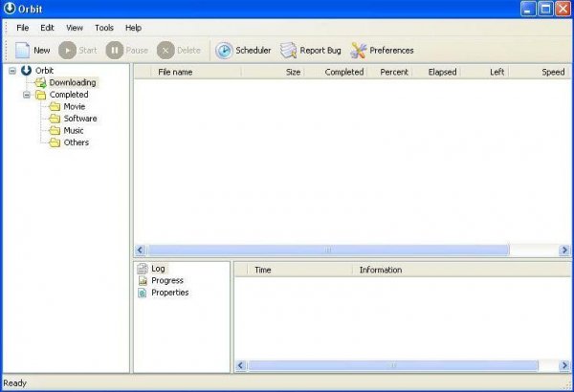Click the greyed Pause icon
This screenshot has height=392, width=574.
pos(115,50)
